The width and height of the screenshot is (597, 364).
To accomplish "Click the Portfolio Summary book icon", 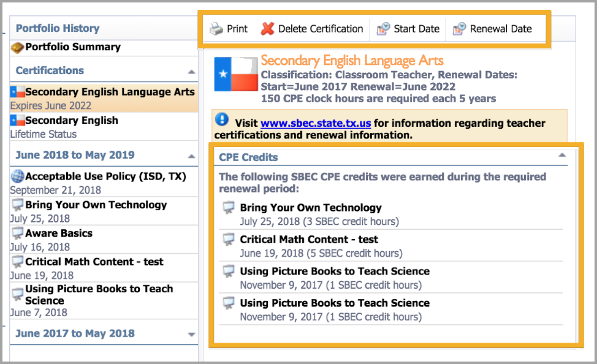I will [17, 47].
